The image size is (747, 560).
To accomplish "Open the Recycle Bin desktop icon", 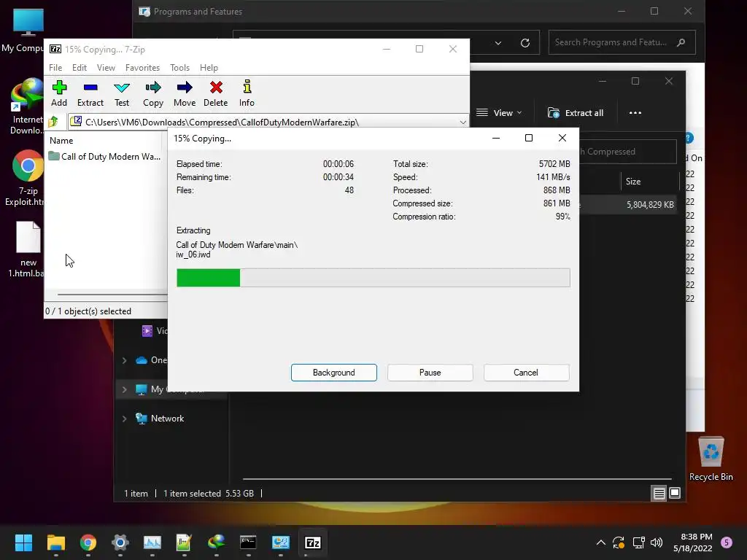I will pyautogui.click(x=711, y=459).
